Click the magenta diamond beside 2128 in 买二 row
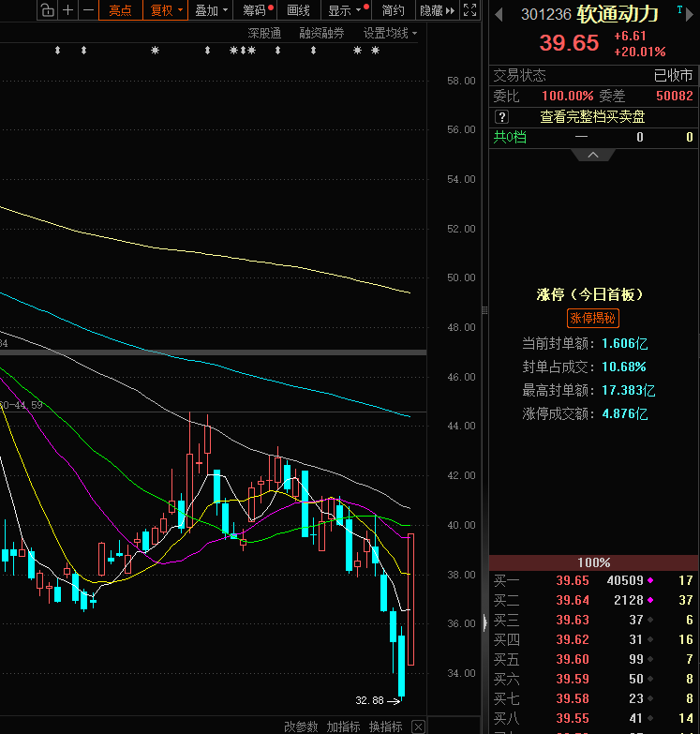Viewport: 700px width, 734px height. pos(650,600)
